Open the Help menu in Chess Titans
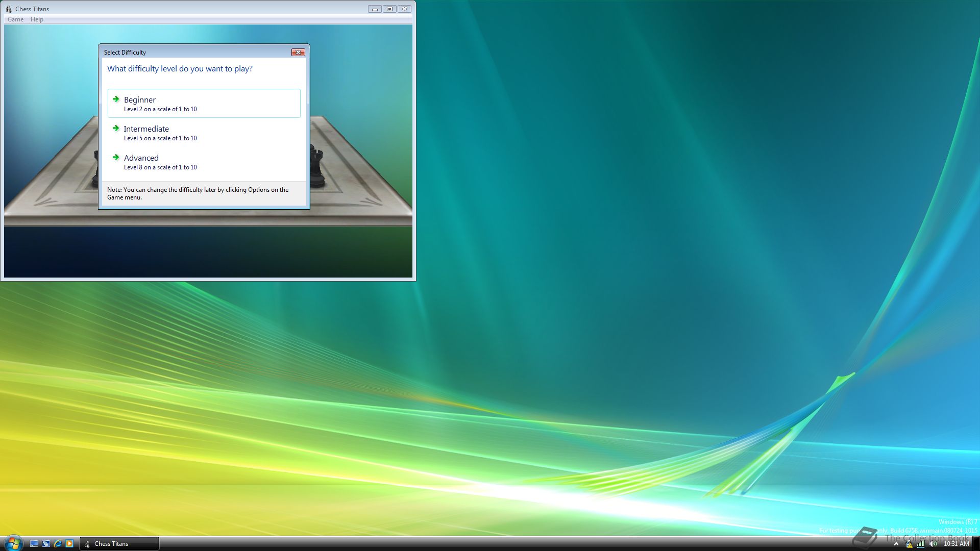The image size is (980, 551). [x=37, y=19]
